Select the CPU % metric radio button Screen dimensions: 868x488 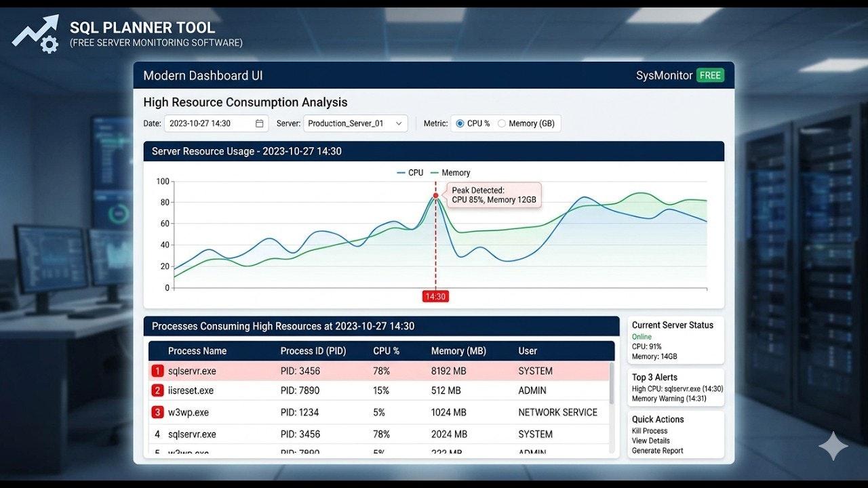(459, 123)
